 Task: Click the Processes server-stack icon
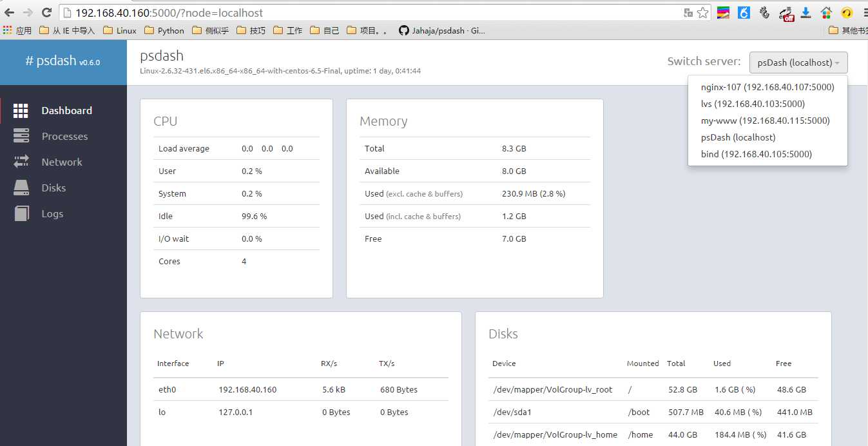pos(21,136)
